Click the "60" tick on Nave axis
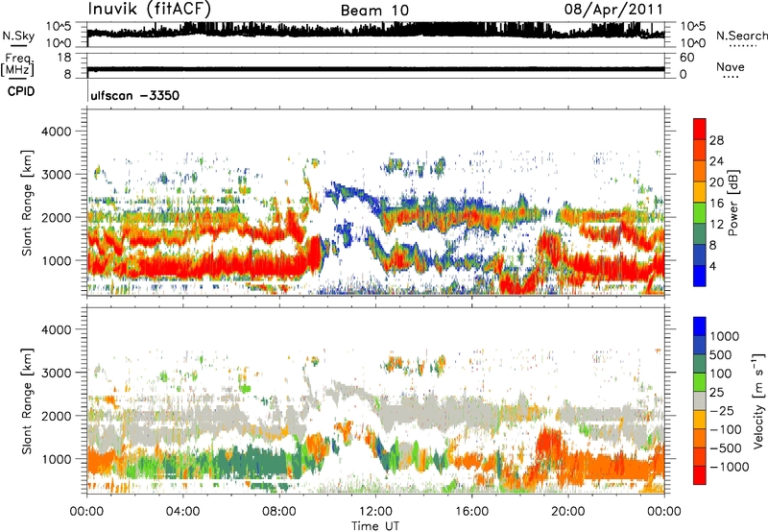The image size is (768, 532). (x=686, y=58)
